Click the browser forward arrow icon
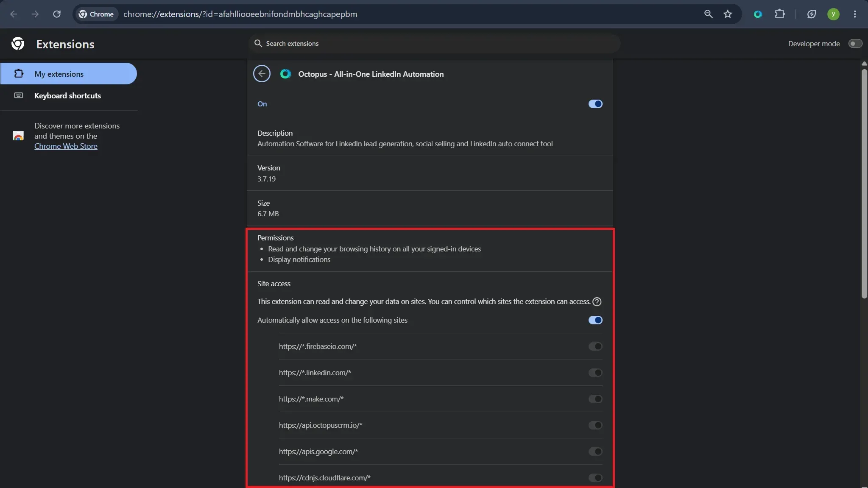 click(35, 14)
